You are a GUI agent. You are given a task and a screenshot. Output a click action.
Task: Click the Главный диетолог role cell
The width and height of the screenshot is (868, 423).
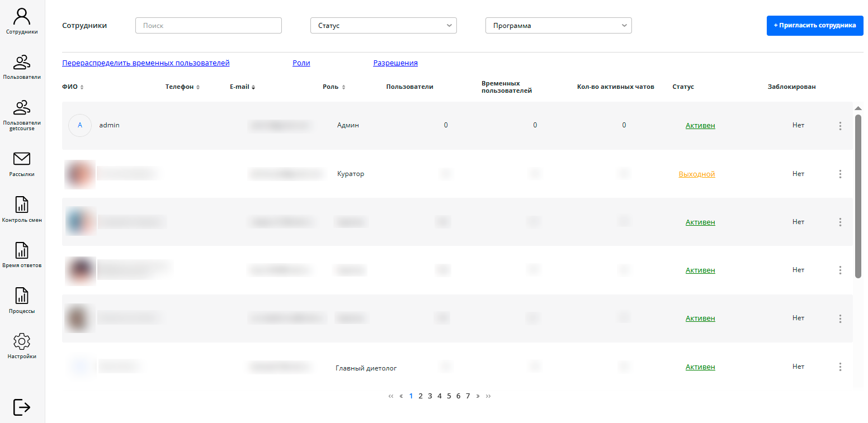pos(366,368)
